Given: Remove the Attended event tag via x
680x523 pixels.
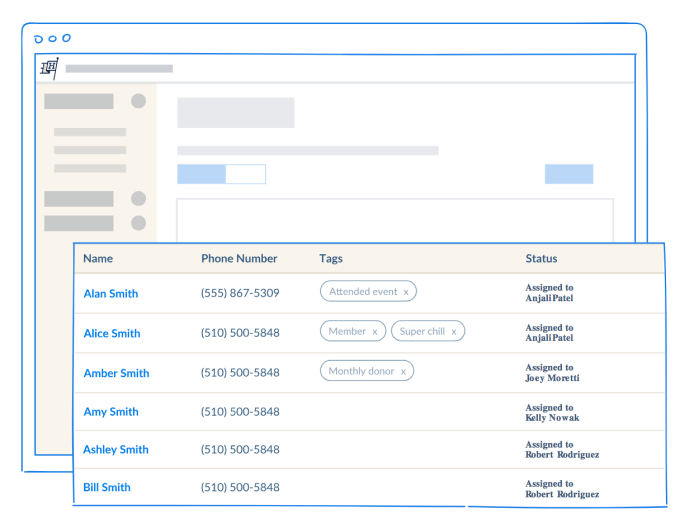Looking at the screenshot, I should (x=406, y=292).
